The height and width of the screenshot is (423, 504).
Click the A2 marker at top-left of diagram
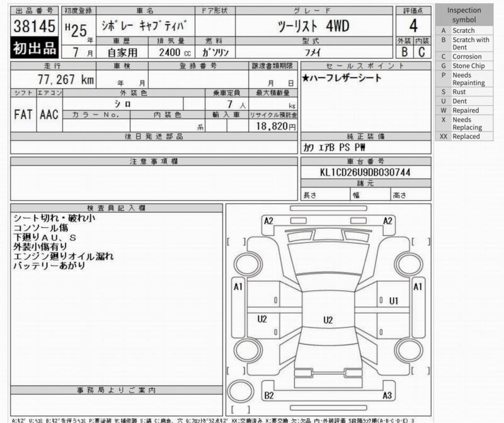[269, 221]
